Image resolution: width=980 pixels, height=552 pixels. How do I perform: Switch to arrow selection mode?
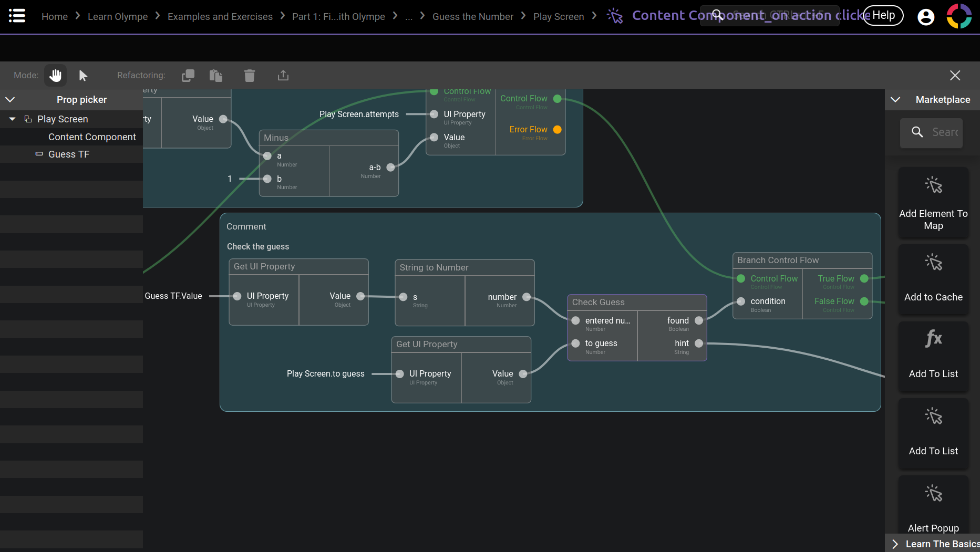(x=83, y=76)
